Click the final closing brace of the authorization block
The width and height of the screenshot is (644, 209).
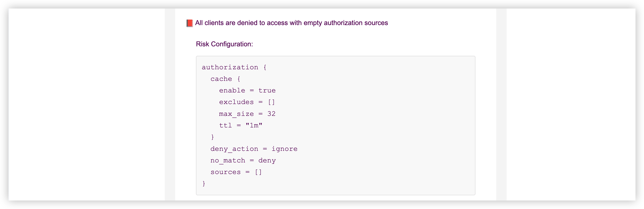click(x=204, y=183)
